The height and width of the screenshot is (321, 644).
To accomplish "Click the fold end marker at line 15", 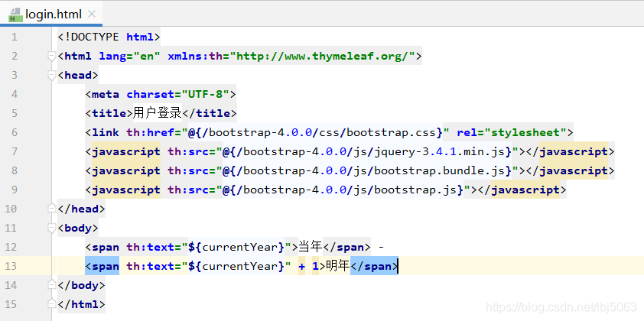I will [x=52, y=304].
